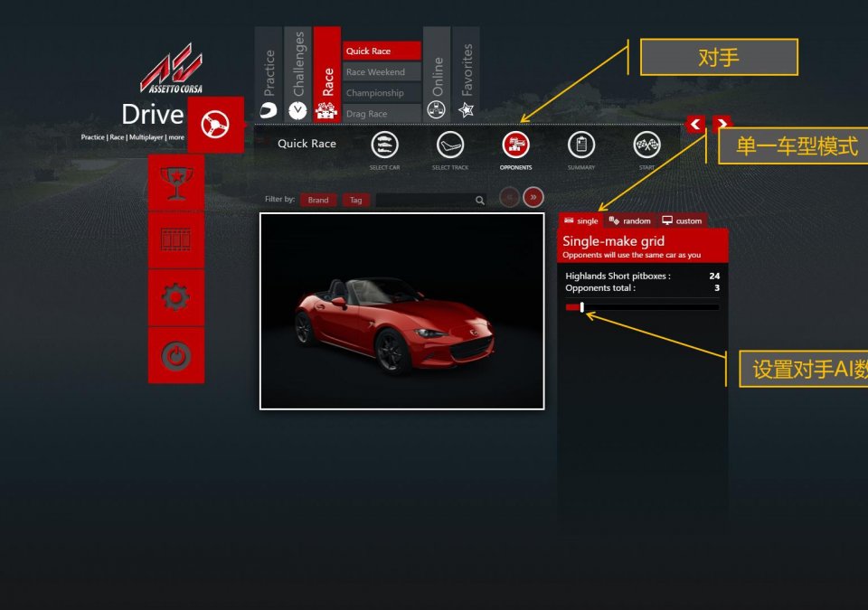The height and width of the screenshot is (610, 868).
Task: Switch to the single grid tab
Action: 580,221
